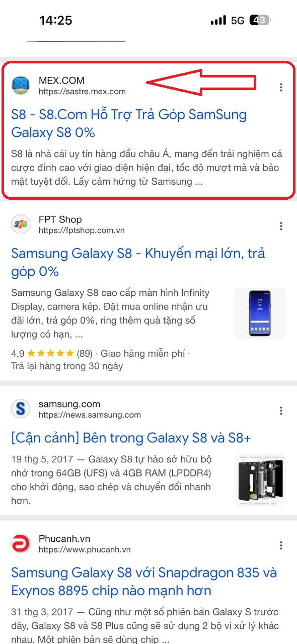
Task: Tap the disassembled Galaxy S8 thumbnail
Action: (x=260, y=480)
